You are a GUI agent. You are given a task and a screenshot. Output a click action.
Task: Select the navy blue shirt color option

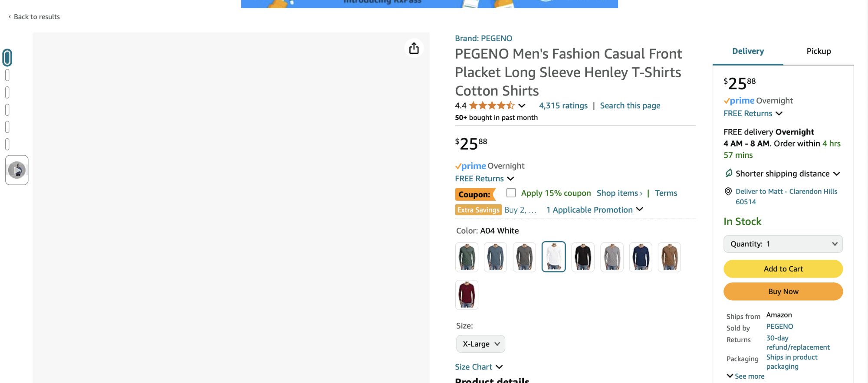click(641, 257)
